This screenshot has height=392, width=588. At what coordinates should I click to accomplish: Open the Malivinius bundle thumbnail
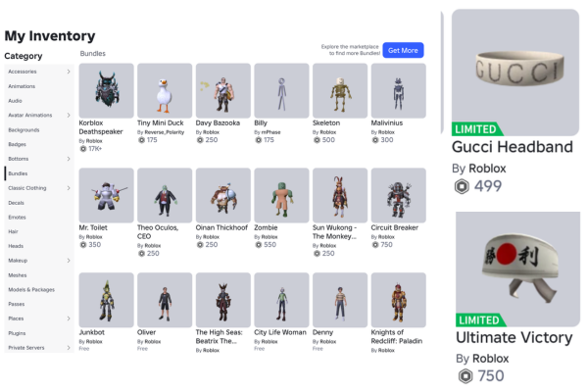(x=399, y=91)
